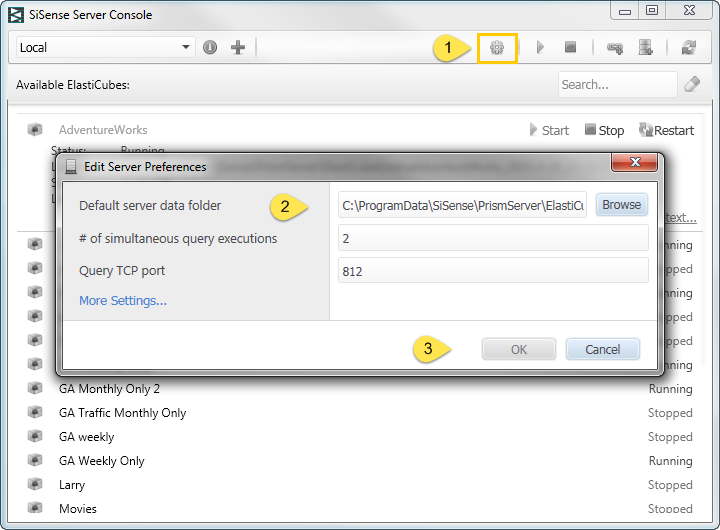720x530 pixels.
Task: Browse for default server data folder
Action: (621, 205)
